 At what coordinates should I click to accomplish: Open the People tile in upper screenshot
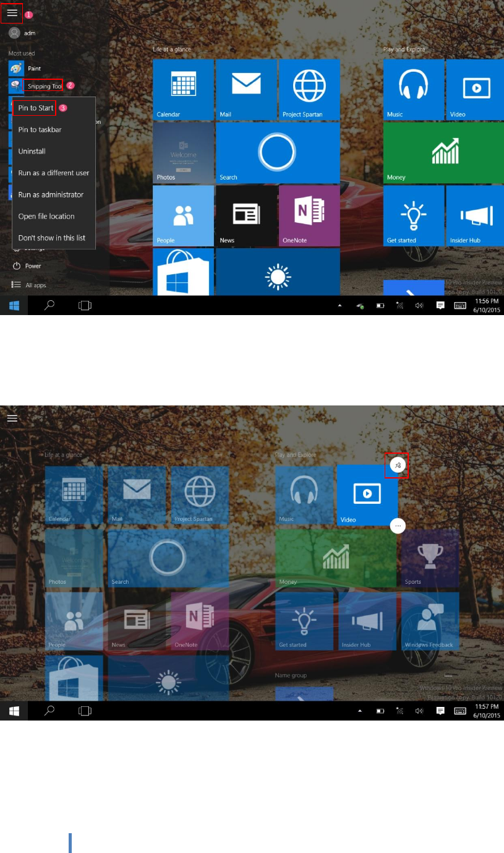coord(183,215)
